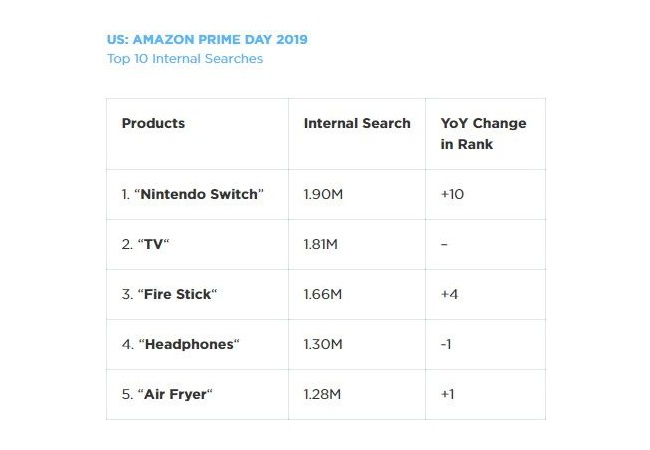Select the 1.81M search count cell
The width and height of the screenshot is (650, 450).
tap(322, 244)
